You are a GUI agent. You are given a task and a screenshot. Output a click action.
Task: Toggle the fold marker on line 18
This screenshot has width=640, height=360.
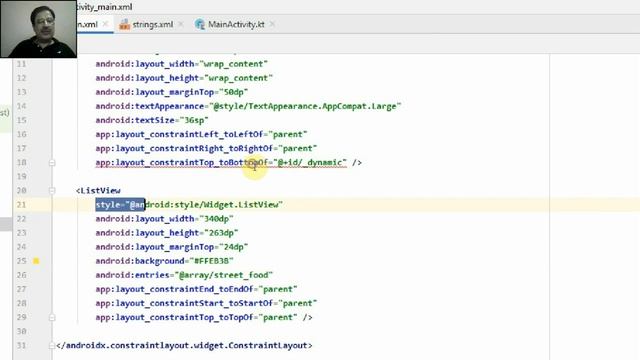(52, 162)
